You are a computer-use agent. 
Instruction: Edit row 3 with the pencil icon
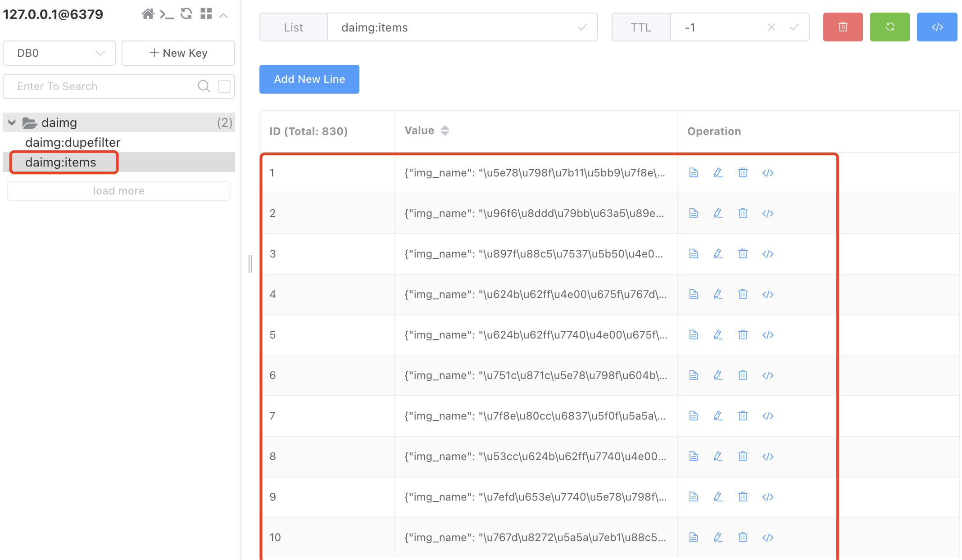pos(718,254)
